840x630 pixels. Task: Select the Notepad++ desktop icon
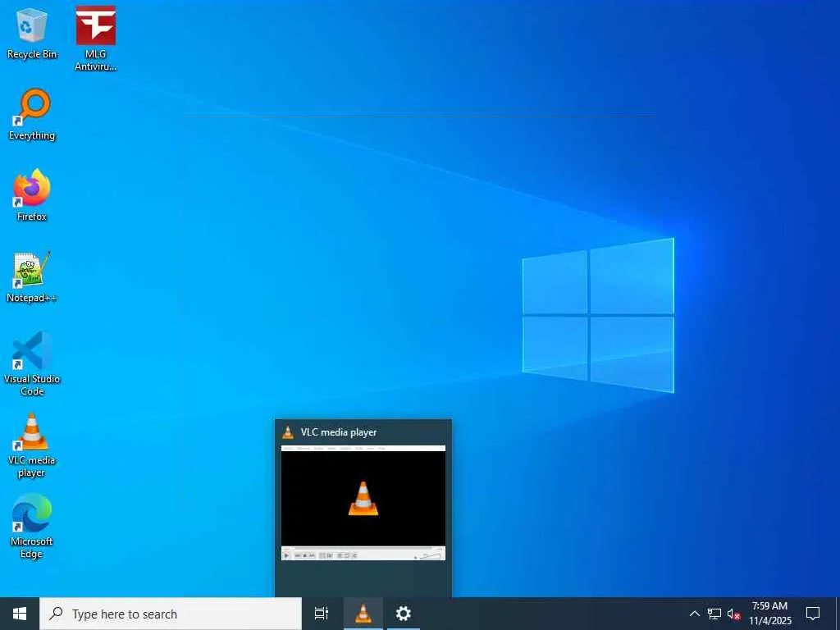[32, 277]
